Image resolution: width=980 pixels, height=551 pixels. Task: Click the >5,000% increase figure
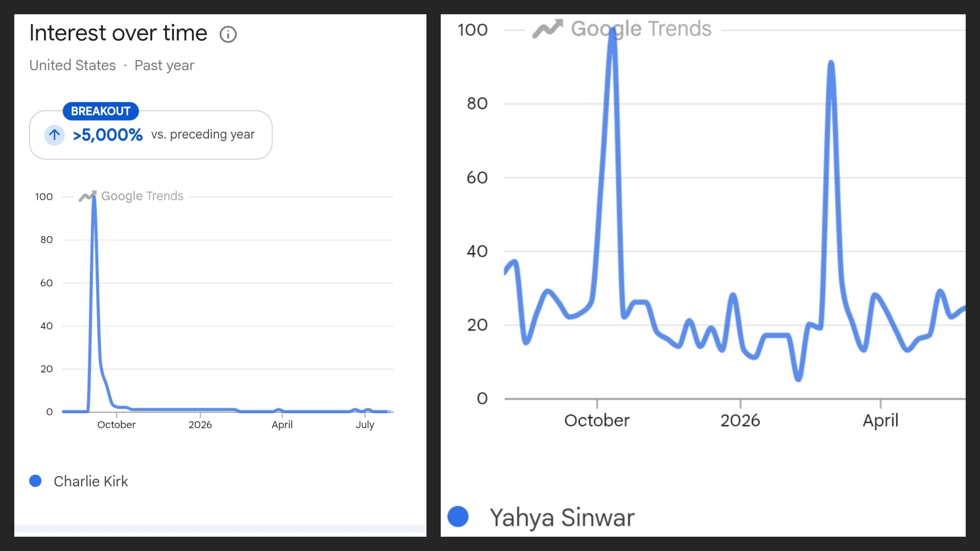(108, 135)
